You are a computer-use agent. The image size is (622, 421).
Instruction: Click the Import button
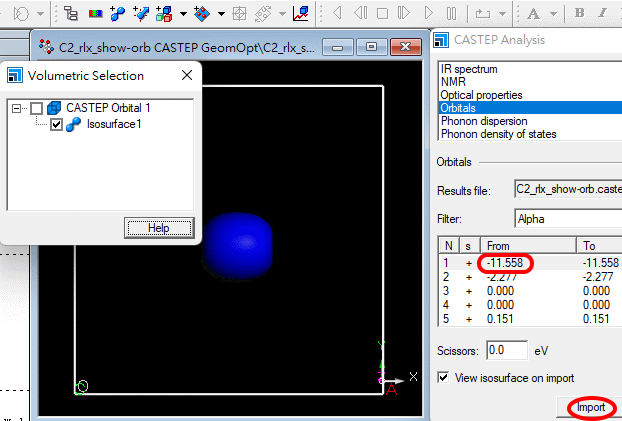(x=590, y=408)
